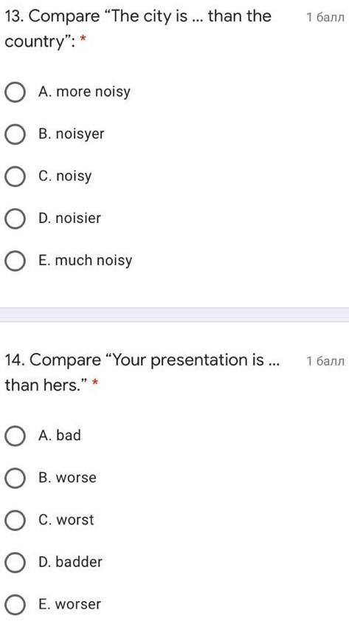Pick the C. noisy radio option
Image resolution: width=349 pixels, height=644 pixels.
pyautogui.click(x=15, y=177)
